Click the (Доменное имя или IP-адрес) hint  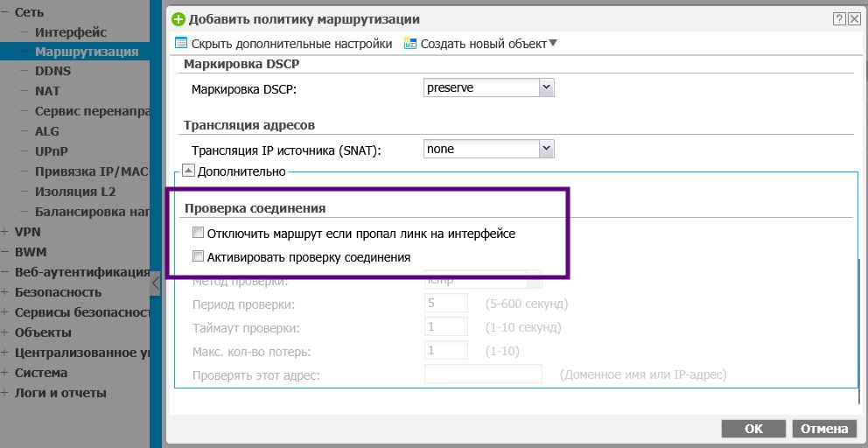click(643, 374)
